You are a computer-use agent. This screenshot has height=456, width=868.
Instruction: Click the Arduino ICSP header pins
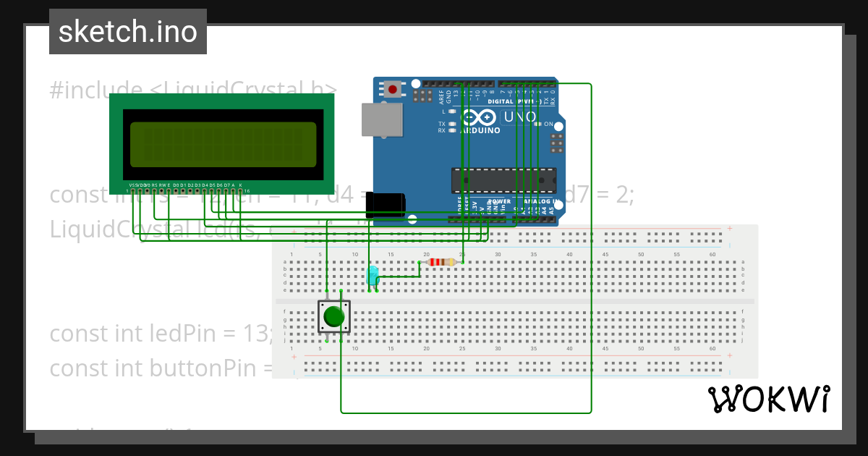point(557,142)
